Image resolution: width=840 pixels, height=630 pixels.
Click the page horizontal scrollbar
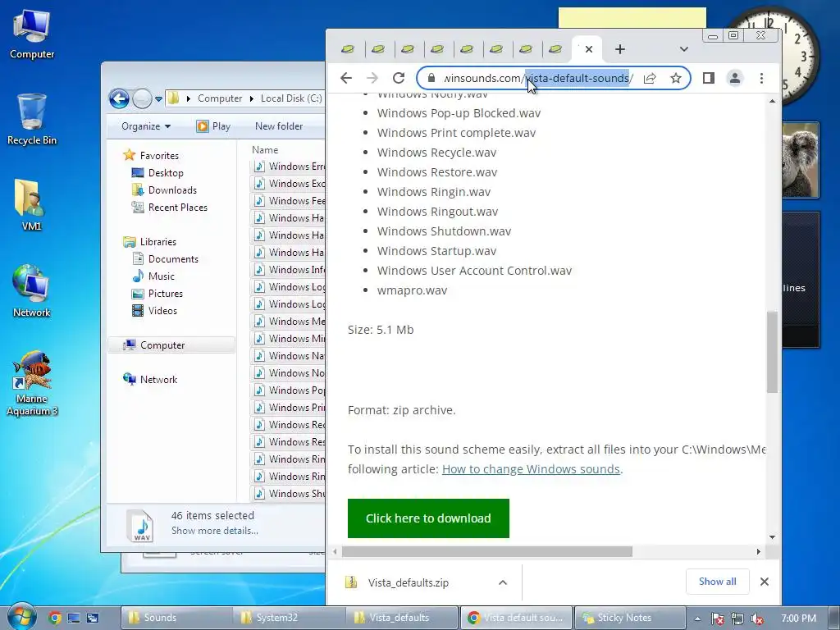487,551
